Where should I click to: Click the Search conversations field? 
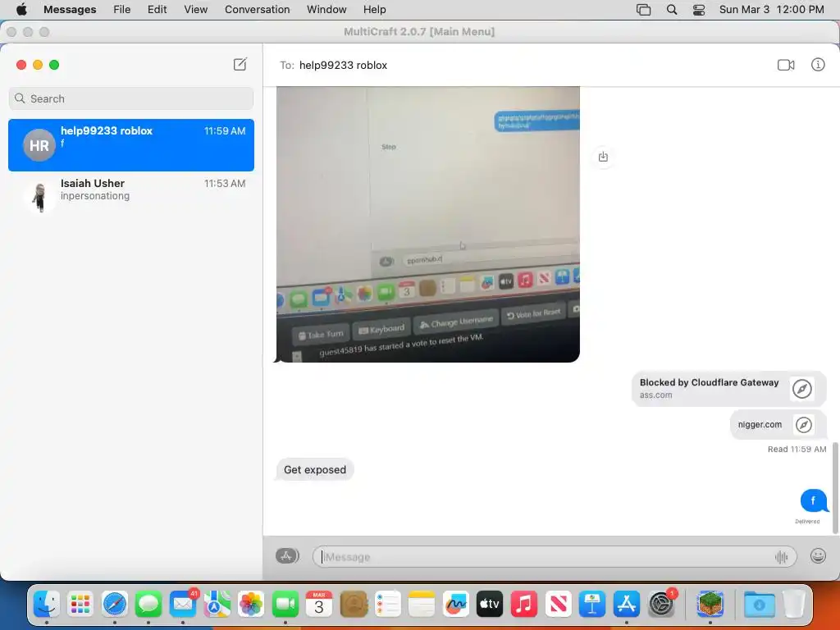(131, 98)
